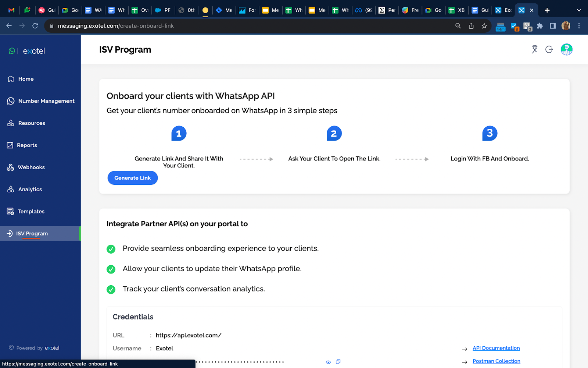The width and height of the screenshot is (588, 368).
Task: Click the Generate Link button
Action: [132, 178]
